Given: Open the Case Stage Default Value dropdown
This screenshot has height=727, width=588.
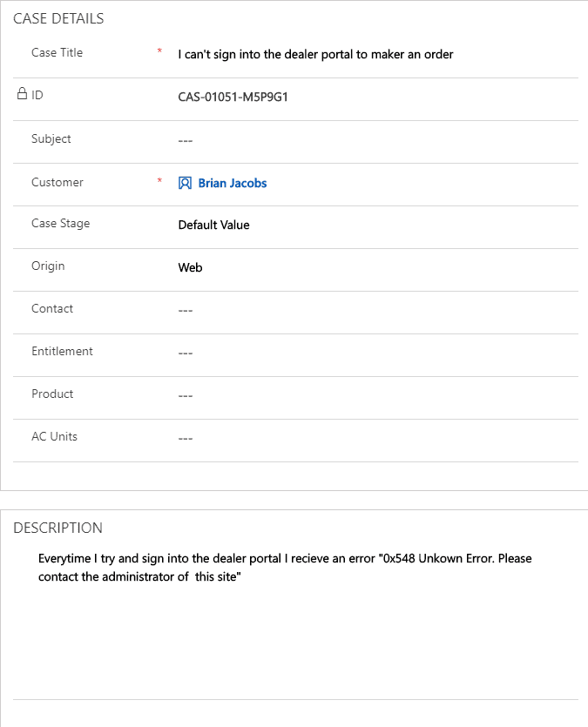Looking at the screenshot, I should pos(377,226).
